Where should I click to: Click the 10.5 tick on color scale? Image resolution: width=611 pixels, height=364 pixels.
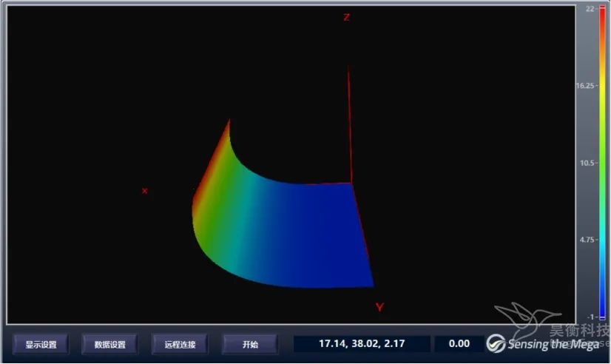point(588,163)
